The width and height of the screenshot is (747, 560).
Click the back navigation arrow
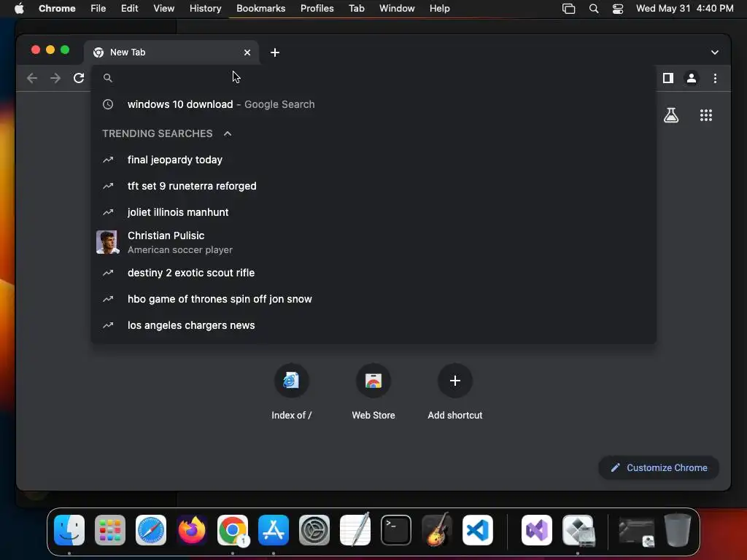point(32,78)
